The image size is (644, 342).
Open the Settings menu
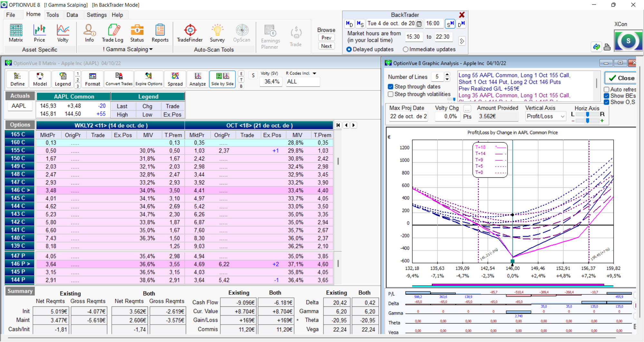[97, 15]
